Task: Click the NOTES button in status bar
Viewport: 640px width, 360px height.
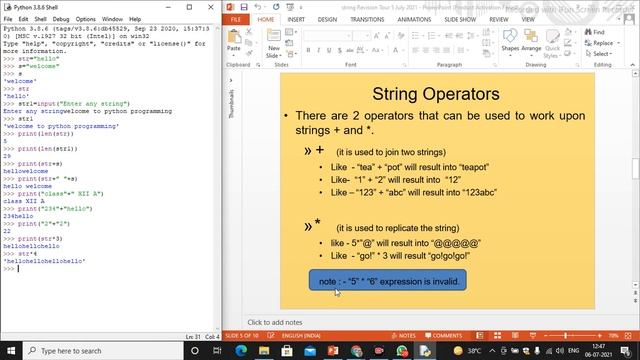Action: [403, 336]
